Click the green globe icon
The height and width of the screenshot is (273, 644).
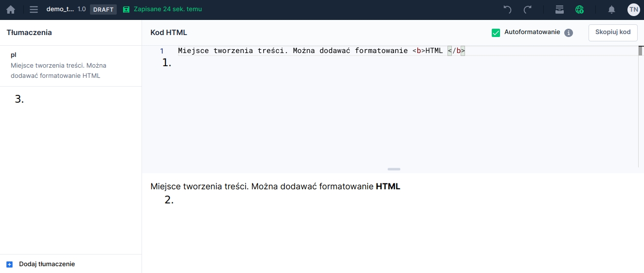579,9
